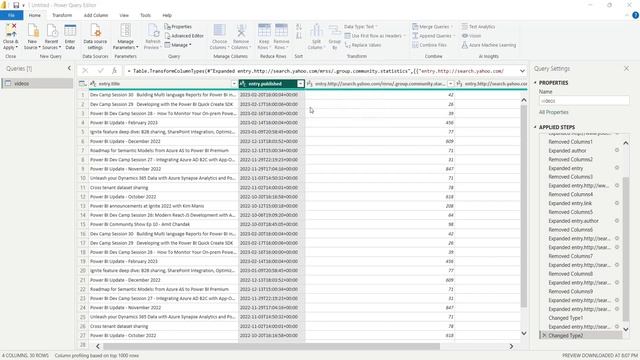Viewport: 640px width, 360px height.
Task: Click the Manage Parameters icon
Action: click(125, 31)
